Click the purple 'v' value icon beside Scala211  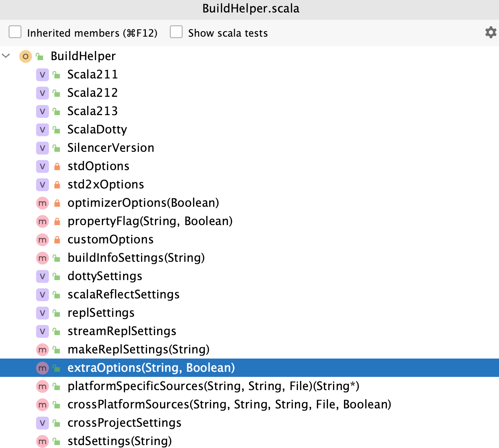pos(42,74)
